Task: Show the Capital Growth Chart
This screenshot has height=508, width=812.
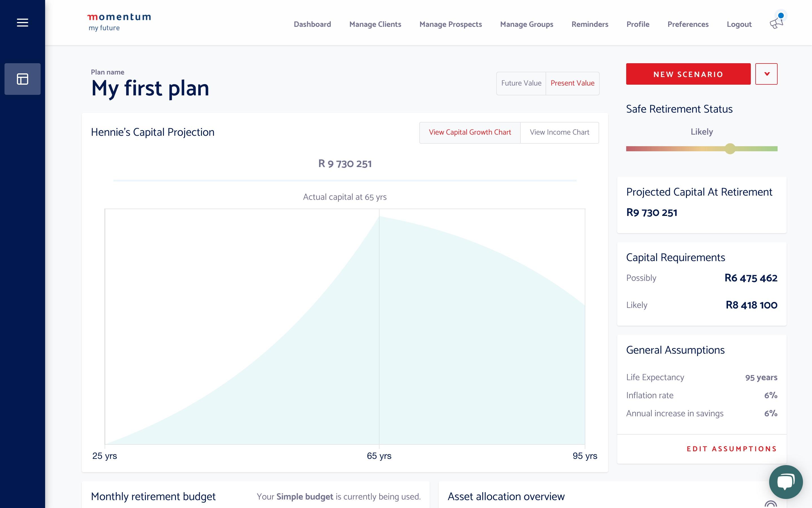Action: click(x=470, y=132)
